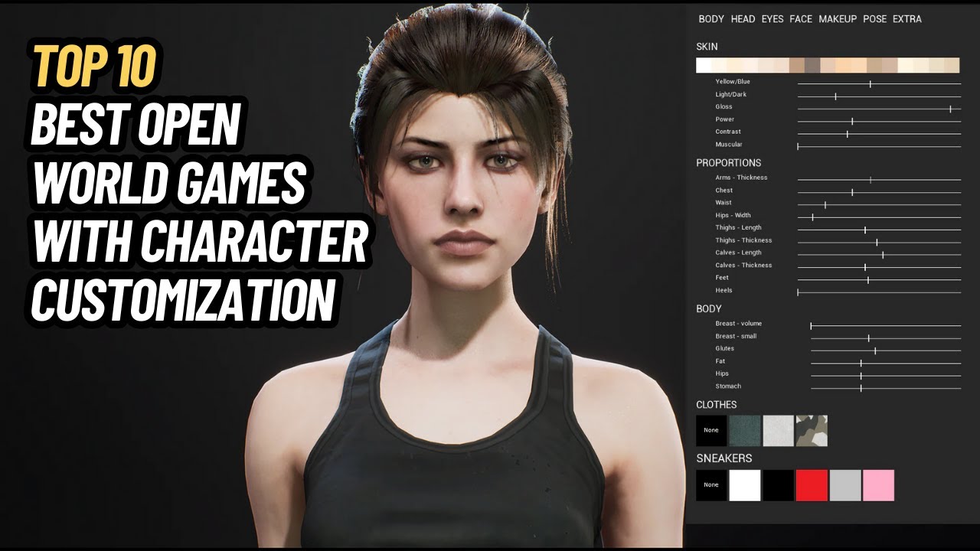Click the Muscular slider handle
The width and height of the screenshot is (980, 551).
pos(798,145)
